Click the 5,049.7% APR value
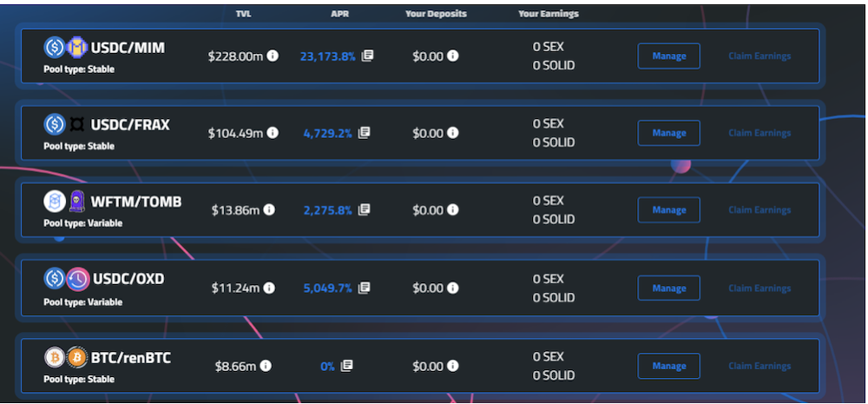The image size is (868, 404). 328,288
